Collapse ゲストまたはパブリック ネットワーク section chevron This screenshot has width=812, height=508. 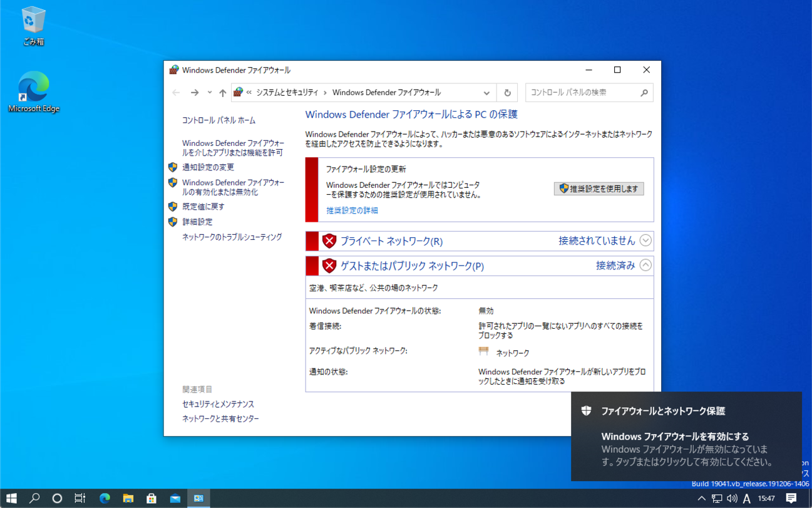645,266
